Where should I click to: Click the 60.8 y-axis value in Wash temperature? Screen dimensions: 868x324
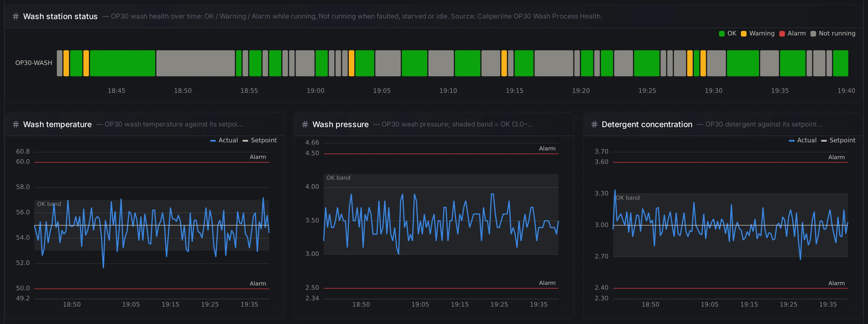23,152
